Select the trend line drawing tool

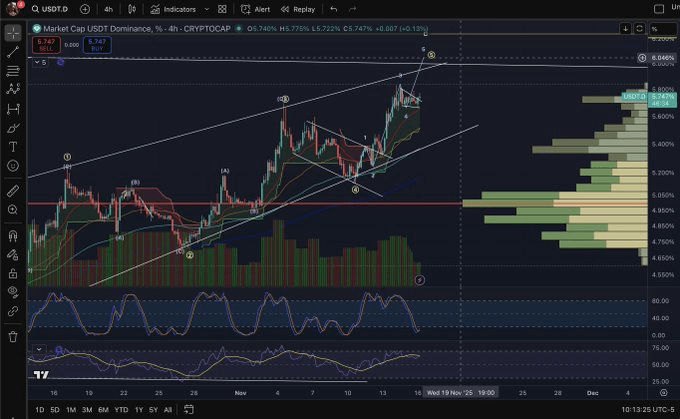pyautogui.click(x=12, y=52)
